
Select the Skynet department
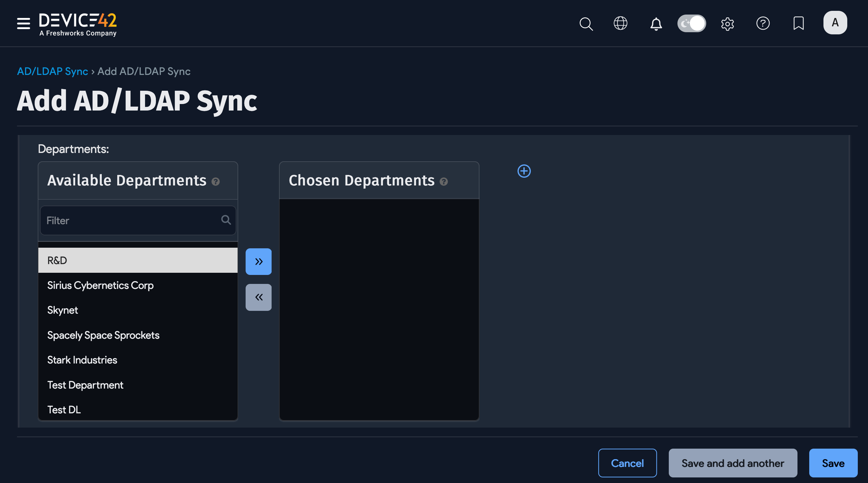coord(63,310)
